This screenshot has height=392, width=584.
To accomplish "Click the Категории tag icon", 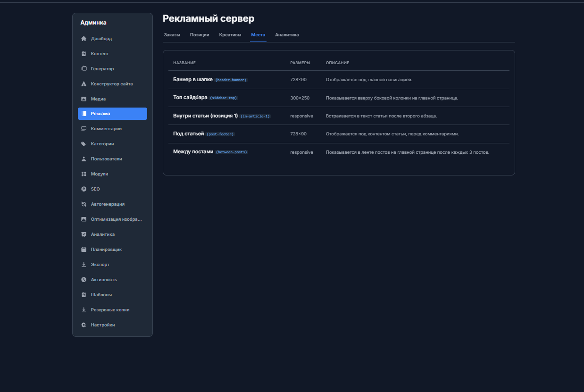I will click(84, 144).
